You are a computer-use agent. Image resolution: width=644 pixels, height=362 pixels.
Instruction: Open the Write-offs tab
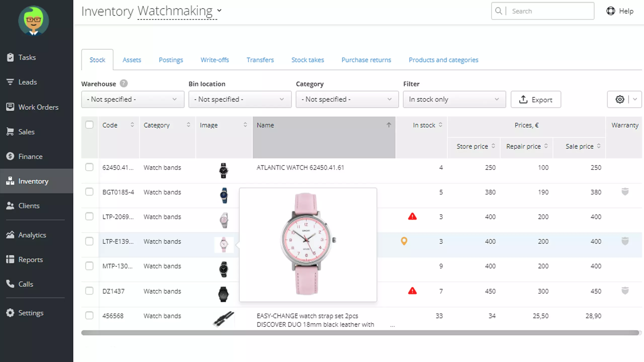click(215, 60)
